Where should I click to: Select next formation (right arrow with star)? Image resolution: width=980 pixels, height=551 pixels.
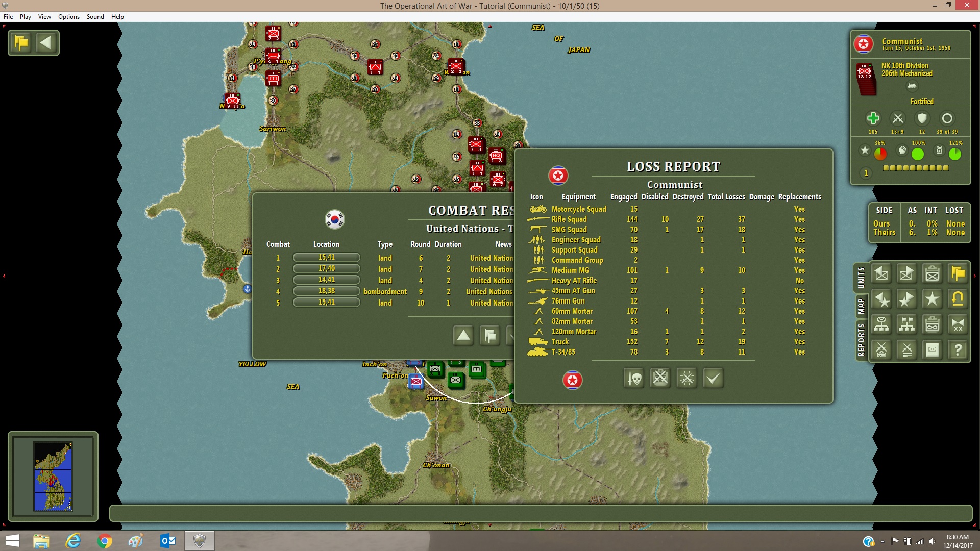point(907,299)
